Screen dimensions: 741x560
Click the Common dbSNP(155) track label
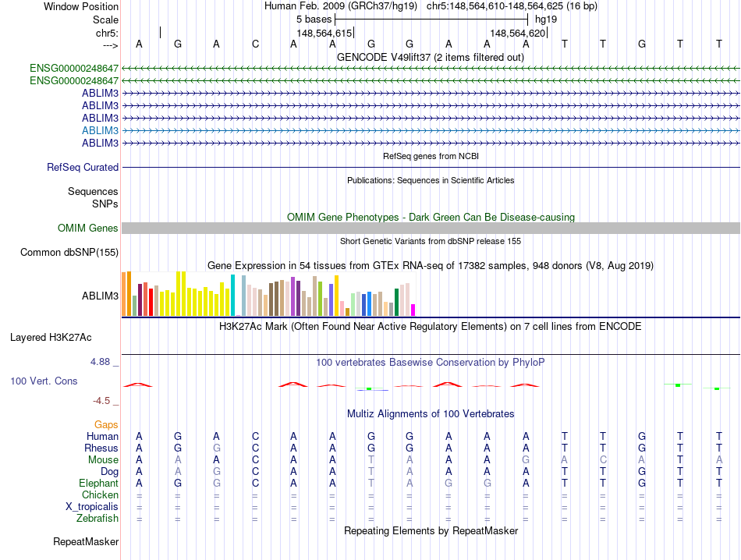(69, 253)
